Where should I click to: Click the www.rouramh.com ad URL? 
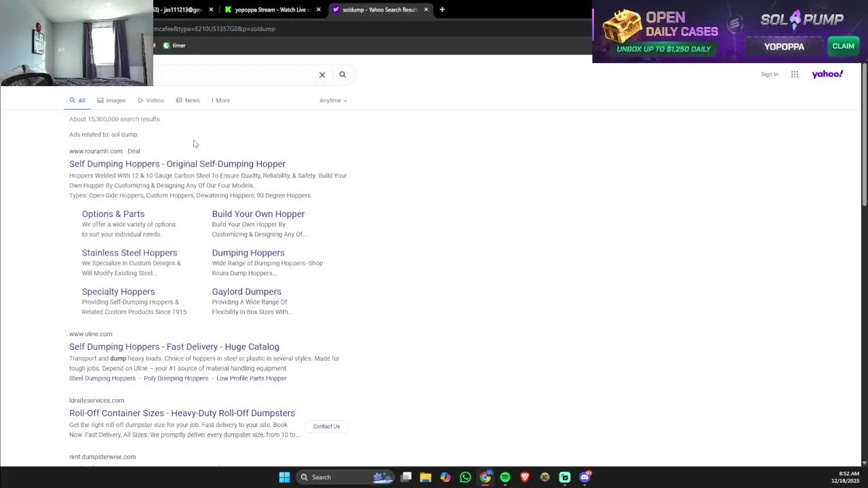96,151
